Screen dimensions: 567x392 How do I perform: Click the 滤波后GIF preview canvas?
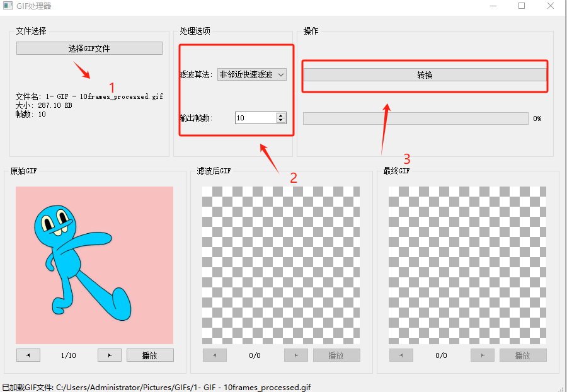(281, 265)
